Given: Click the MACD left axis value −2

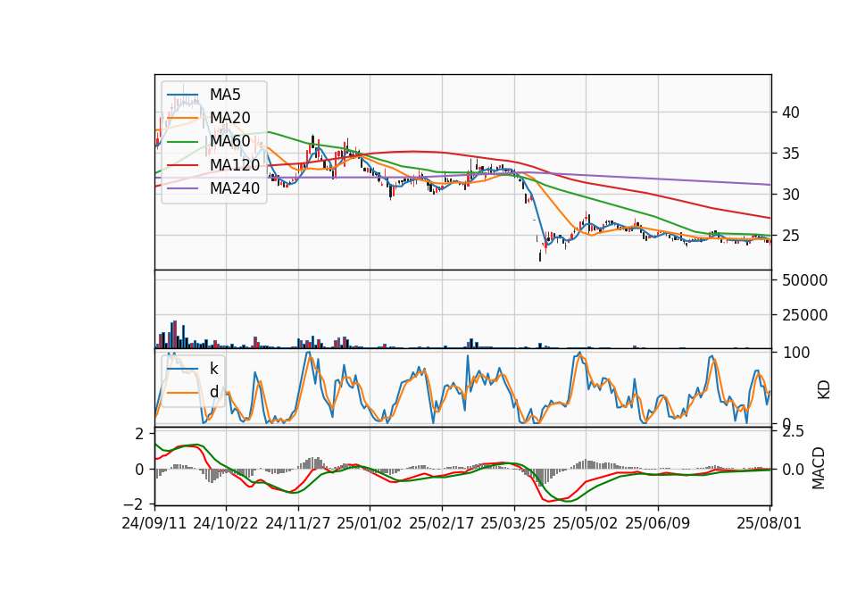Looking at the screenshot, I should point(135,504).
